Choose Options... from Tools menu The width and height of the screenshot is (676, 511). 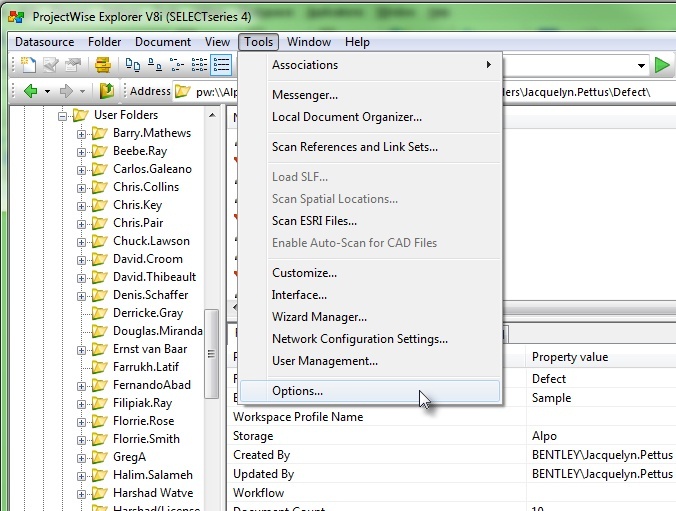click(x=370, y=391)
